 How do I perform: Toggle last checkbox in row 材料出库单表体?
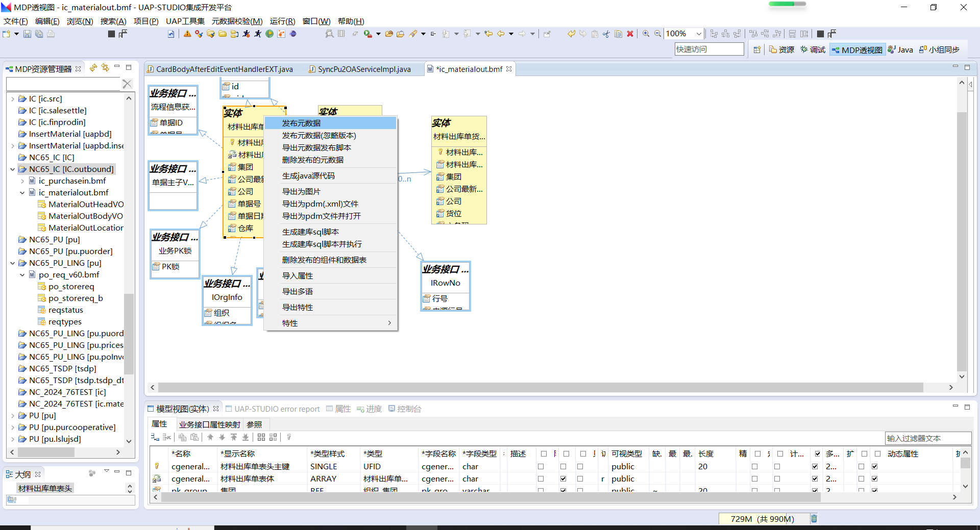[875, 479]
